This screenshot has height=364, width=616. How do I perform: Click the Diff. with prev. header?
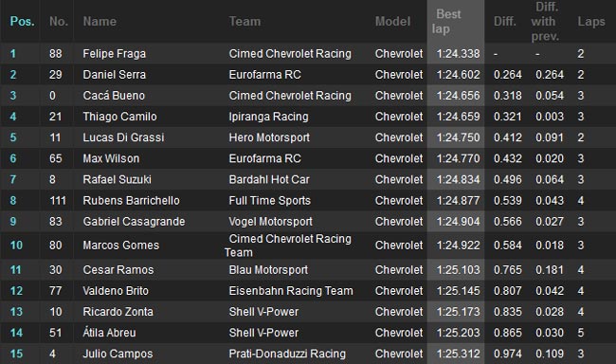click(x=545, y=21)
